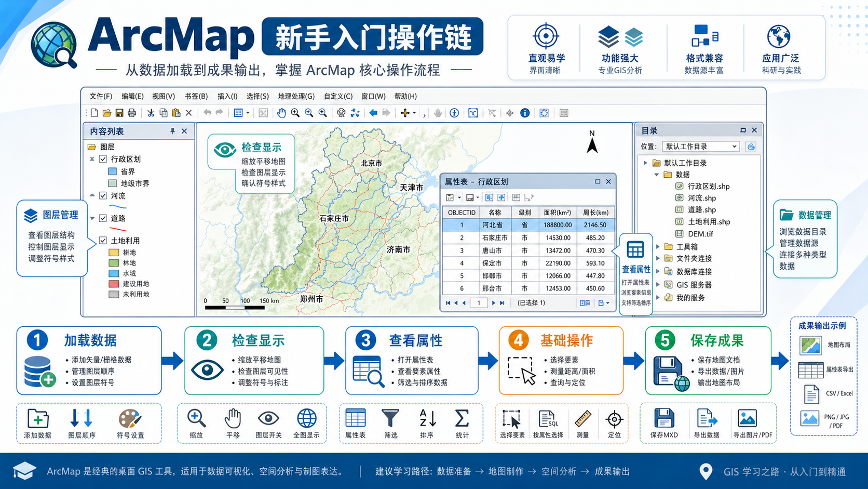868x489 pixels.
Task: Toggle the 道路 layer checkbox
Action: pos(103,218)
